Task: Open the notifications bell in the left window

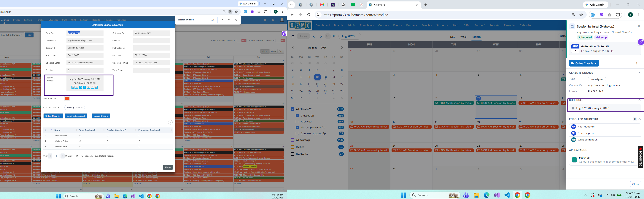Action: tap(265, 20)
